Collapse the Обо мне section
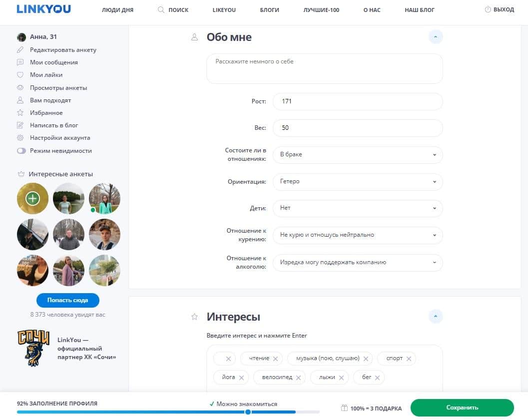The width and height of the screenshot is (528, 420). (436, 36)
